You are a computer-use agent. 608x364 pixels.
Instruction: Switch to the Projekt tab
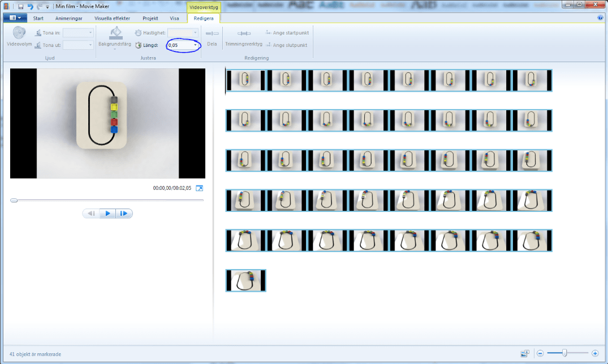[150, 18]
